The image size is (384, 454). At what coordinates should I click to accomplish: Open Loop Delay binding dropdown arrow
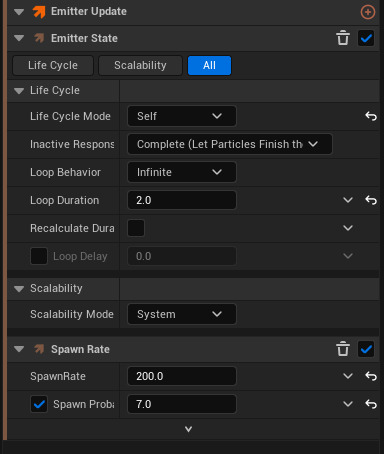point(348,256)
